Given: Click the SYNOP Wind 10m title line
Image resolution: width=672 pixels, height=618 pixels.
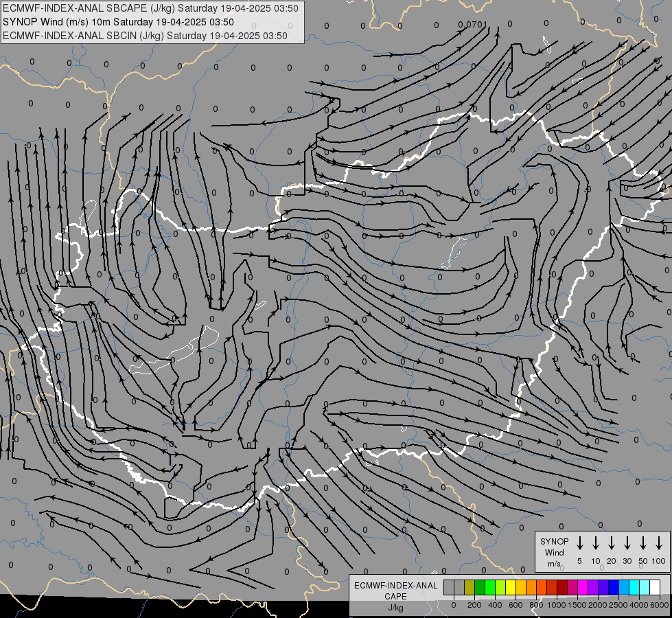Looking at the screenshot, I should [118, 22].
